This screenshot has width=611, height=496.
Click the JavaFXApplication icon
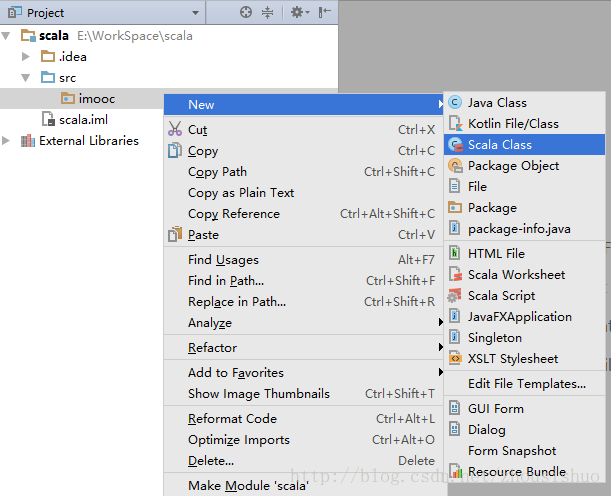(454, 316)
